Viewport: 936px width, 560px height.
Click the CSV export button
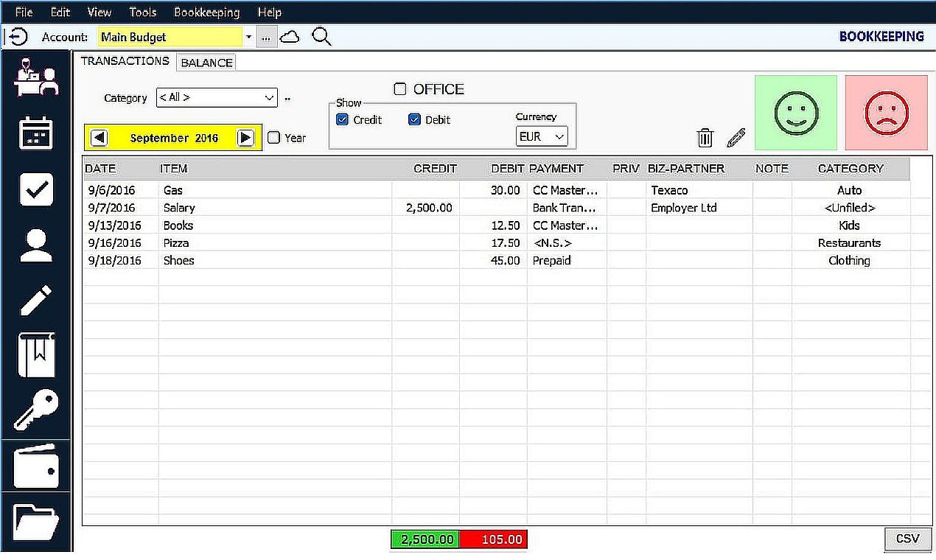[x=907, y=539]
